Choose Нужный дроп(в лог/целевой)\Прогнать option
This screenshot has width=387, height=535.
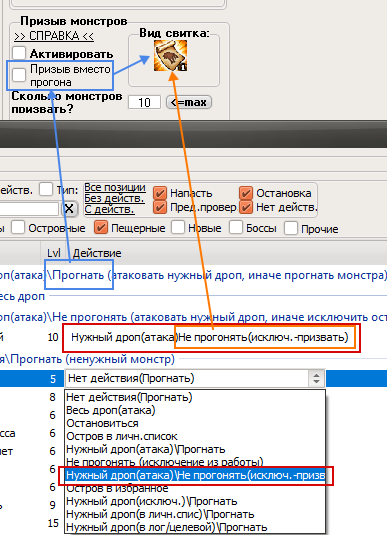pyautogui.click(x=195, y=527)
